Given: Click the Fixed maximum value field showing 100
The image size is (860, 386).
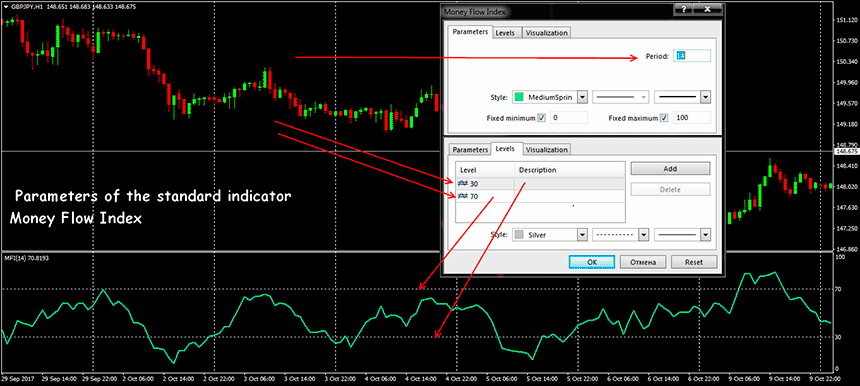Looking at the screenshot, I should pyautogui.click(x=692, y=118).
